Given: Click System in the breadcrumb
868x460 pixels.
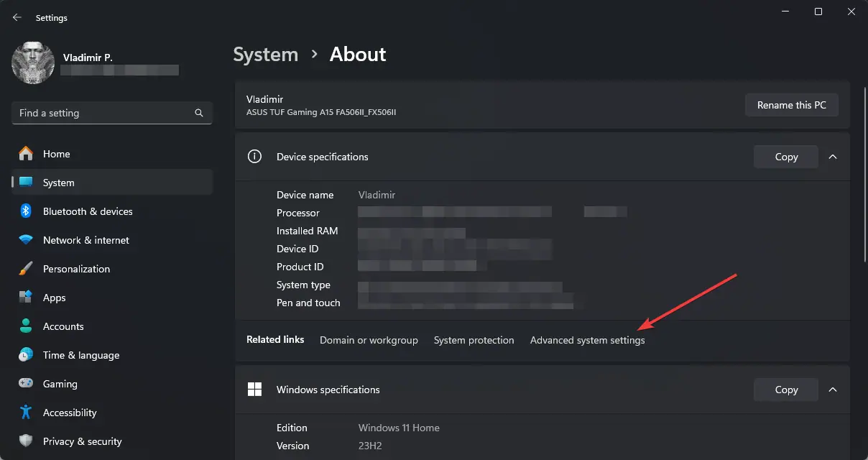Looking at the screenshot, I should [x=265, y=55].
